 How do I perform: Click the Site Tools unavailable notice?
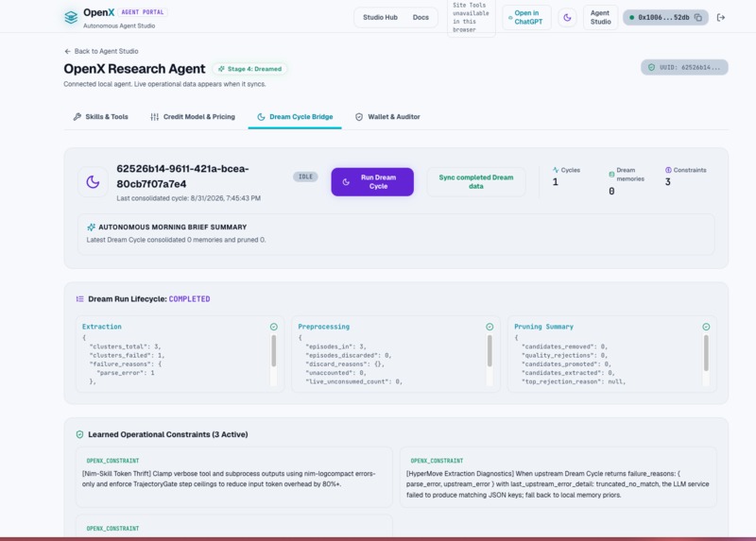[x=471, y=18]
